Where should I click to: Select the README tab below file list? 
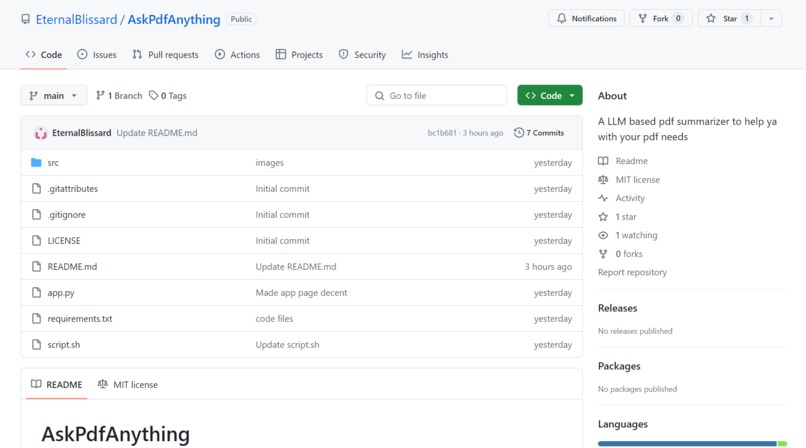click(57, 384)
